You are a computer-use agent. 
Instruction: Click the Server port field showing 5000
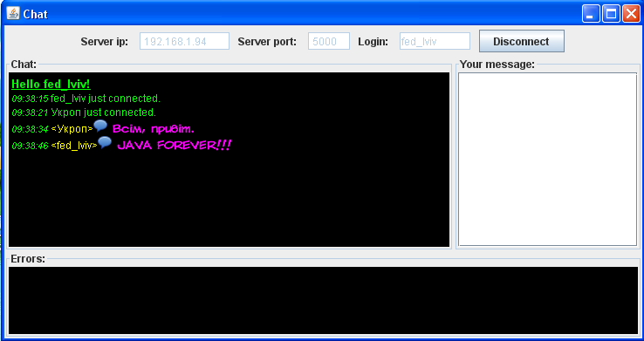click(x=329, y=41)
